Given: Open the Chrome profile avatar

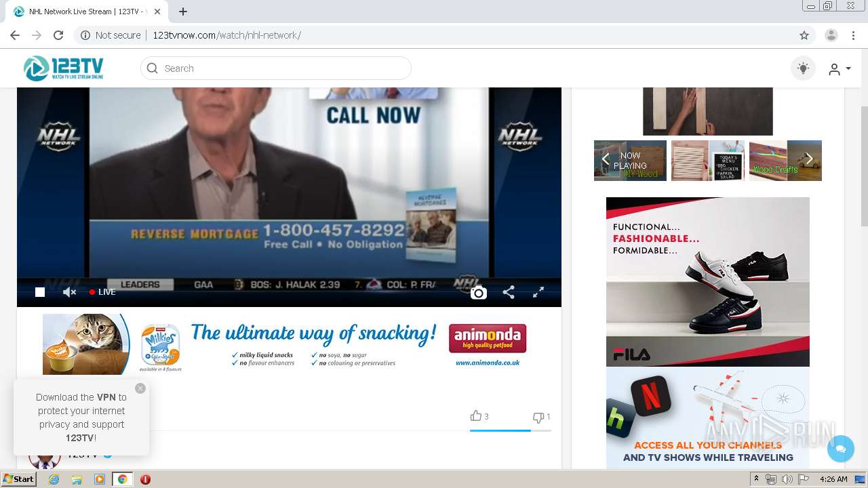Looking at the screenshot, I should (x=831, y=35).
